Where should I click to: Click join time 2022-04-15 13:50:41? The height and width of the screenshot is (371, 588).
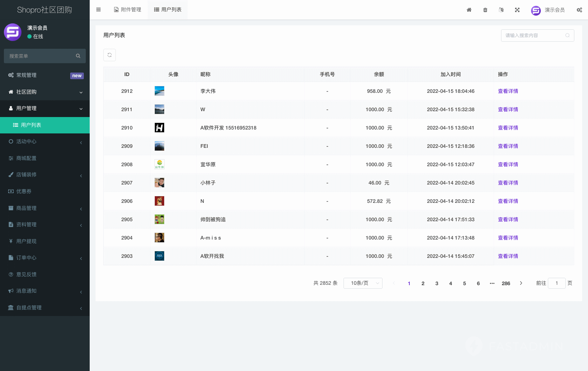tap(451, 128)
